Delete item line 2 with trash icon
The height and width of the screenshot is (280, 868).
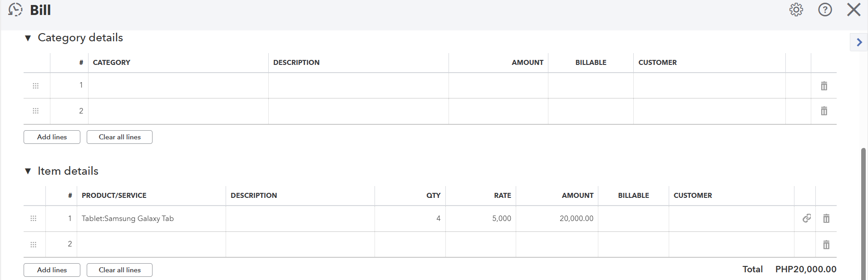coord(826,245)
